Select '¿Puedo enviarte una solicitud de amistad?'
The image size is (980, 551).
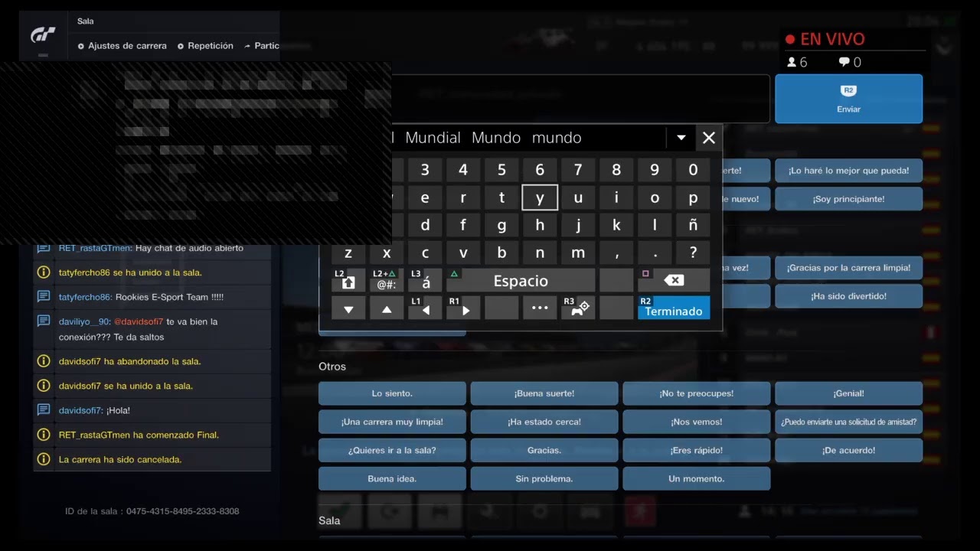[848, 422]
